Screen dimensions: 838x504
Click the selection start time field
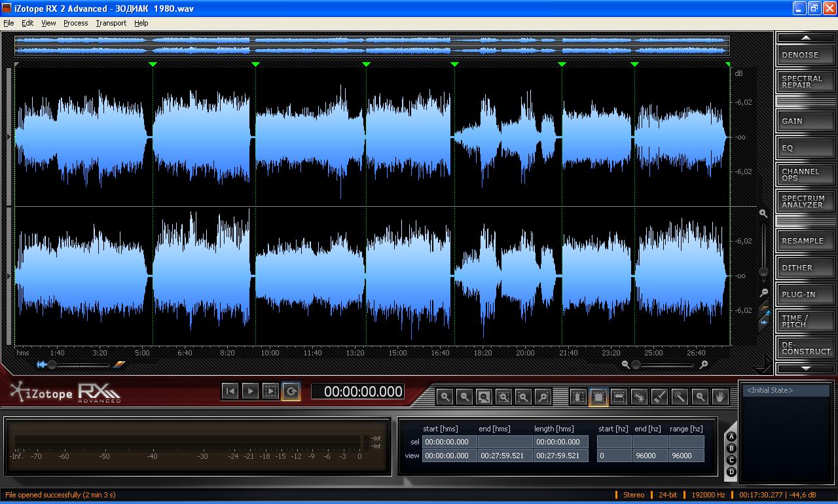(x=449, y=442)
